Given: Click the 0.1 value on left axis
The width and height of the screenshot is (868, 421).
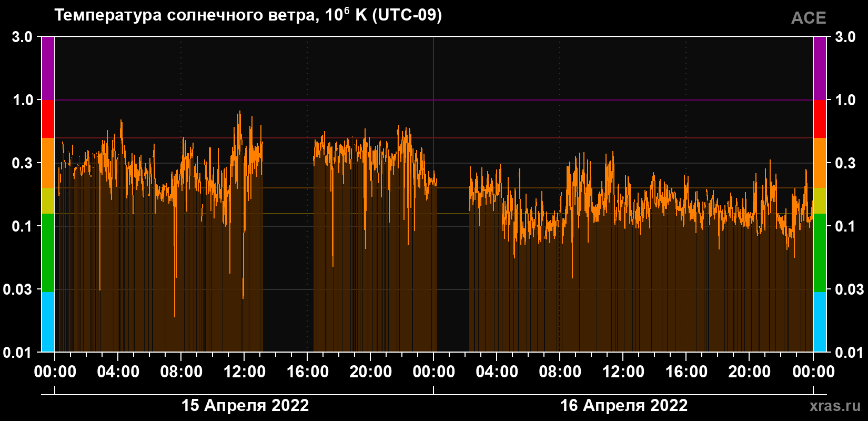Looking at the screenshot, I should click(23, 226).
